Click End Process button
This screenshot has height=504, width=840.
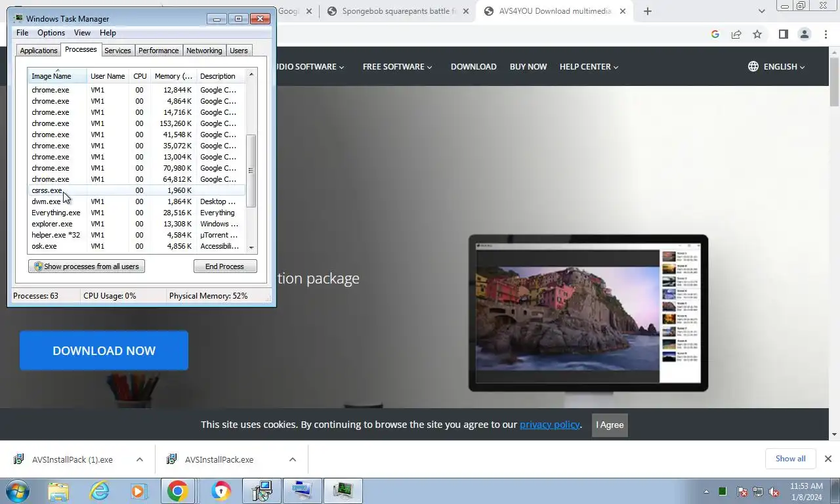click(225, 266)
